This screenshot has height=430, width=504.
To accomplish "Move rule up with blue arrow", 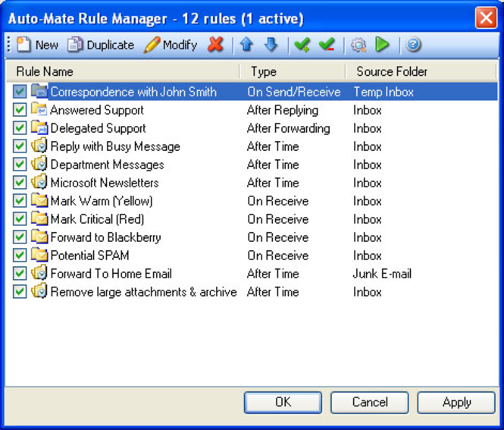I will coord(246,45).
